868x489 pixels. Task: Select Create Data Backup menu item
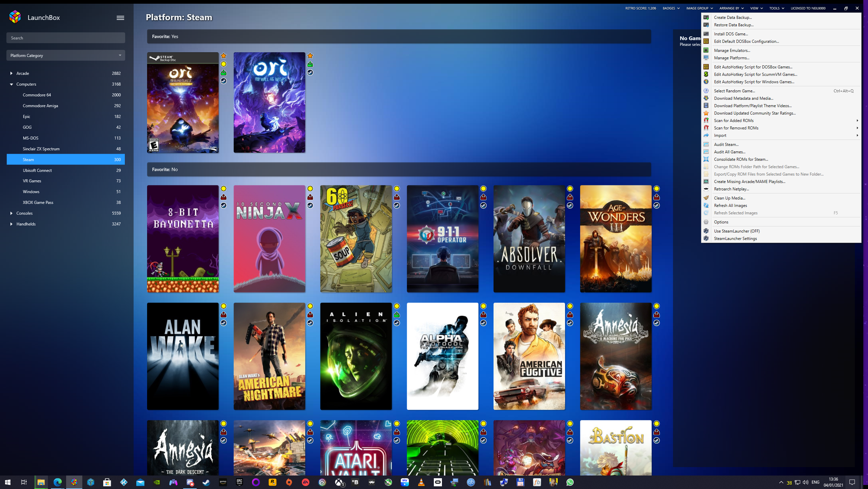tap(781, 17)
